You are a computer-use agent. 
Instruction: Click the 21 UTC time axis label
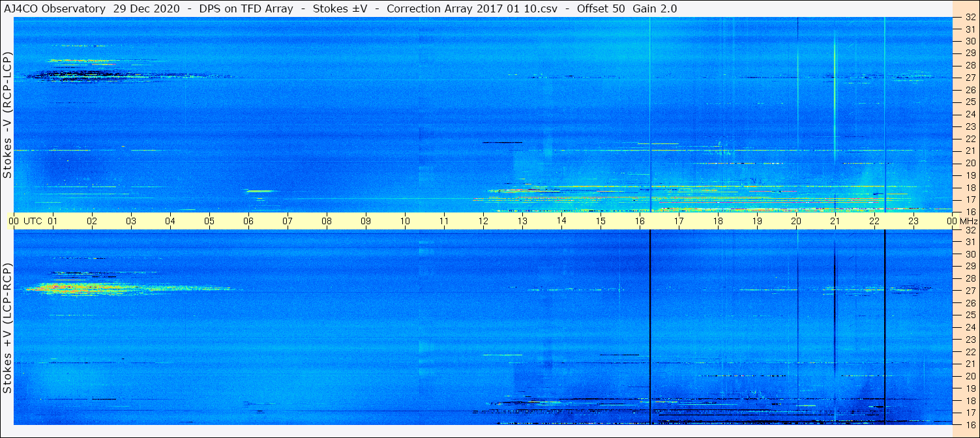(x=835, y=221)
